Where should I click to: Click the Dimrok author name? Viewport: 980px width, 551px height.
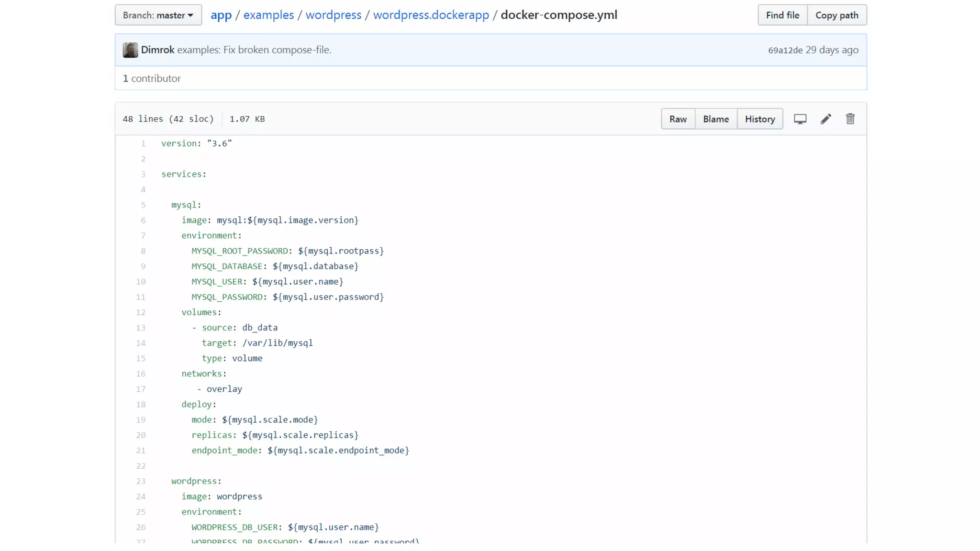(157, 50)
